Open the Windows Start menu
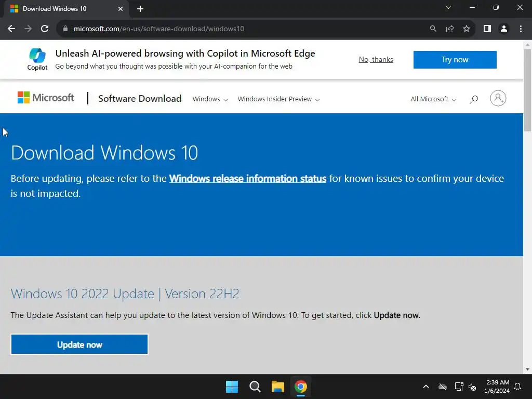Viewport: 532px width, 399px height. [232, 387]
